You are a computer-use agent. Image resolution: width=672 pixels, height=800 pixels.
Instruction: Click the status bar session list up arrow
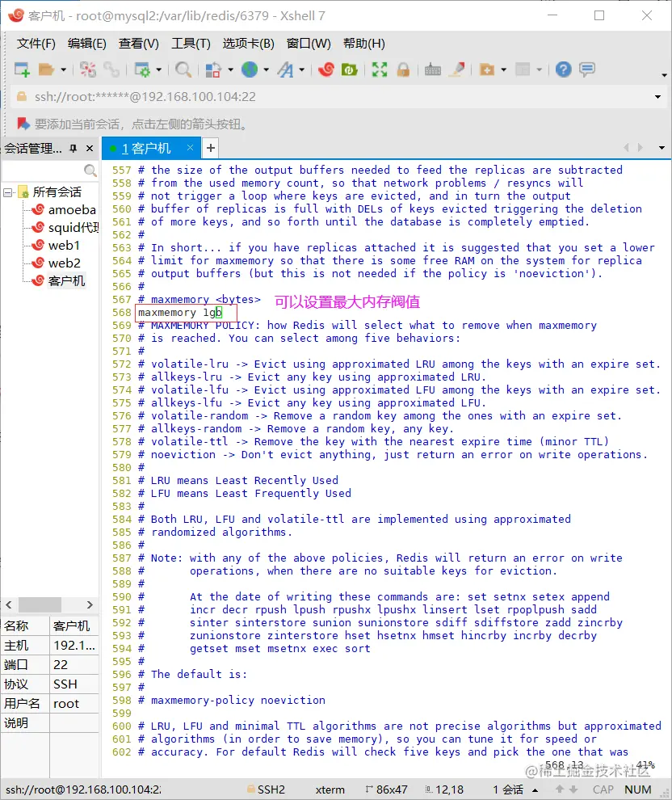coord(535,789)
